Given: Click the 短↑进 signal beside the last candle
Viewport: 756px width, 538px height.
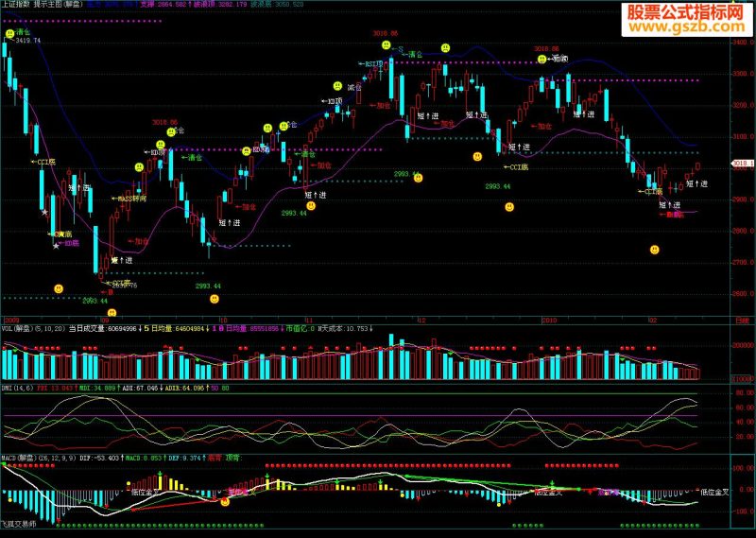Looking at the screenshot, I should 696,183.
